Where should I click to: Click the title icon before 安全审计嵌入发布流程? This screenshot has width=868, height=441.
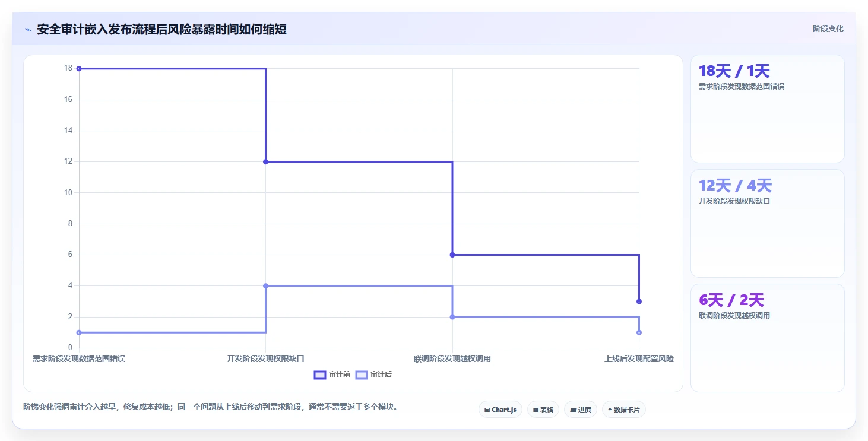point(28,30)
